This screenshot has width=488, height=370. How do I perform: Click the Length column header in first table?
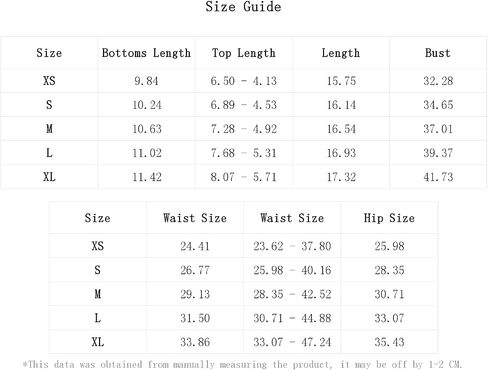[341, 53]
